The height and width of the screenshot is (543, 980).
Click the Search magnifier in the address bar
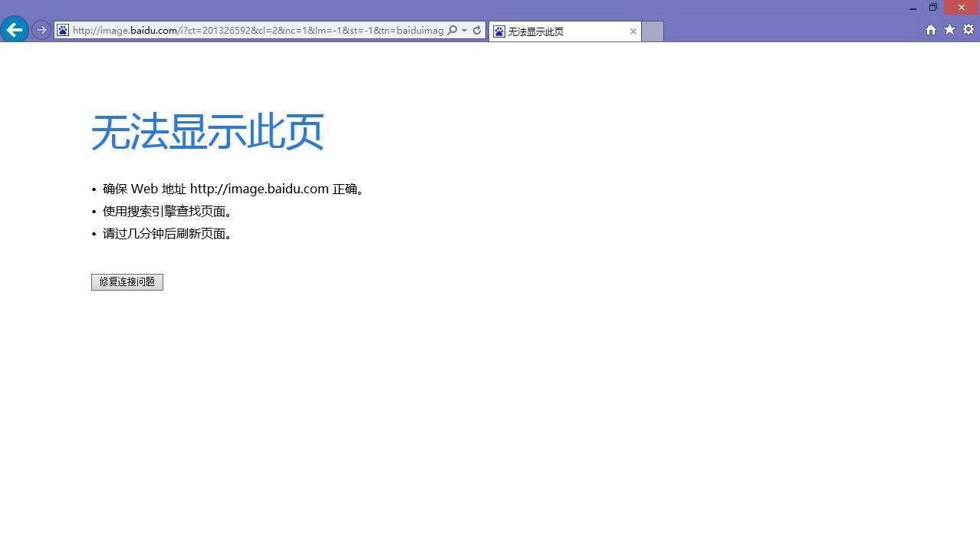tap(452, 31)
